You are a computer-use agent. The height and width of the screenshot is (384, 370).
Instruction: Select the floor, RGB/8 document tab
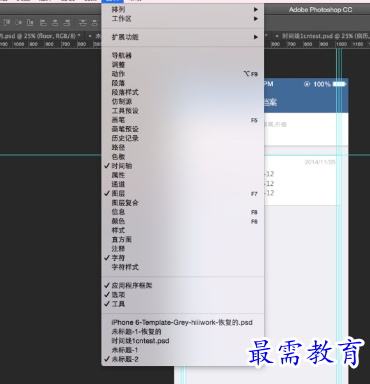(x=42, y=35)
